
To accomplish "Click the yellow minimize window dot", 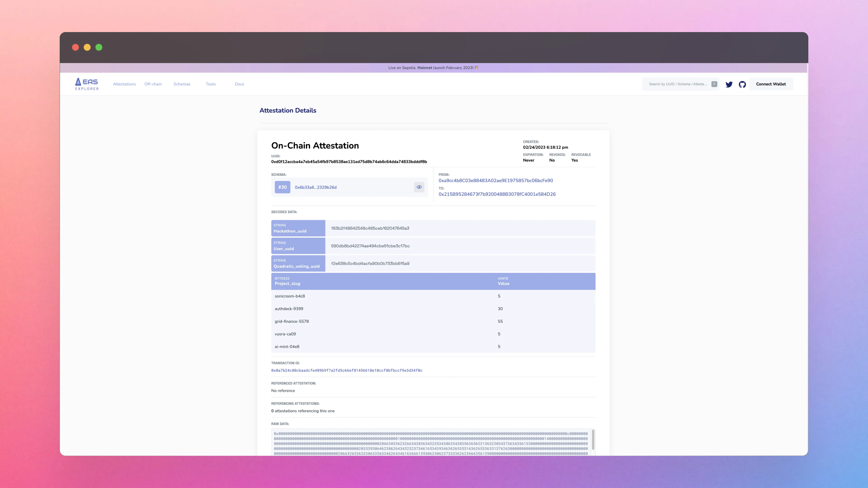I will click(87, 47).
